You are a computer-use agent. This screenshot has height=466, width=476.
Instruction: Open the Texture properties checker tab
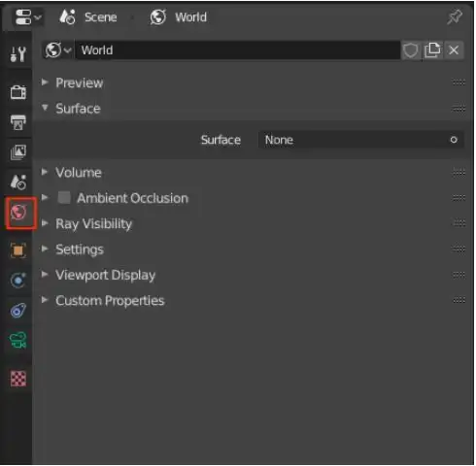(18, 379)
